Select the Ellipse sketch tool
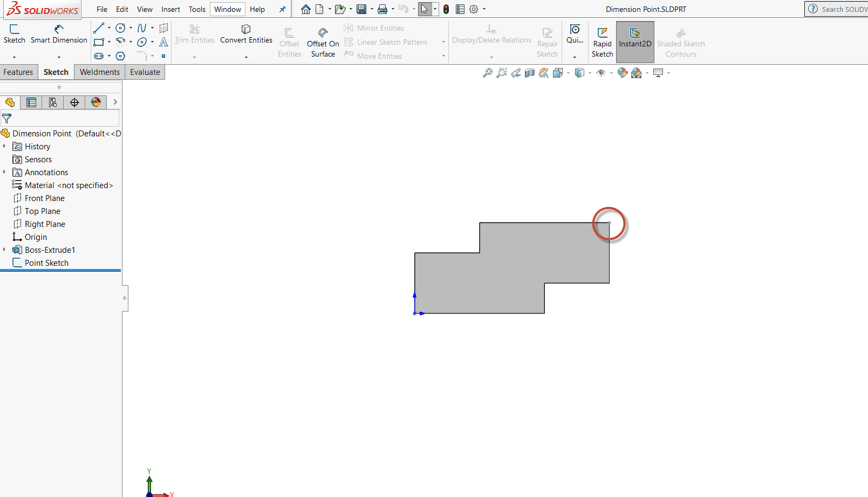Viewport: 868px width, 497px height. click(142, 42)
